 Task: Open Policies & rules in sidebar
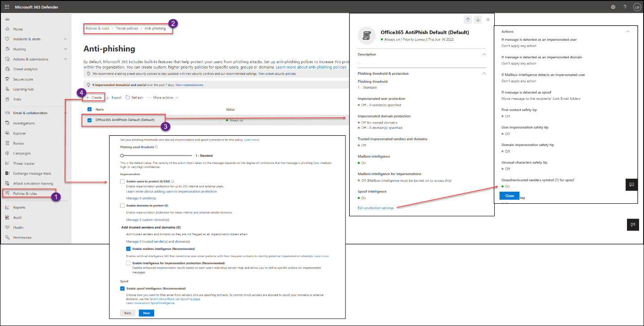point(25,193)
